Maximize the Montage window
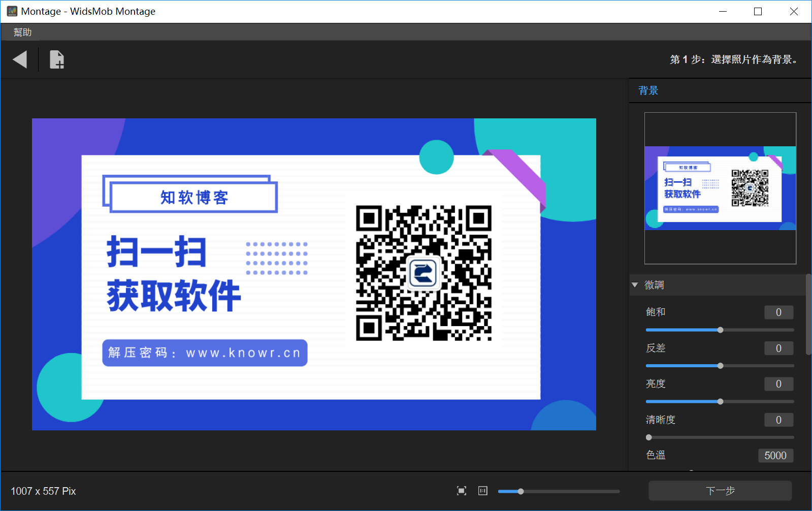The image size is (812, 511). coord(758,11)
